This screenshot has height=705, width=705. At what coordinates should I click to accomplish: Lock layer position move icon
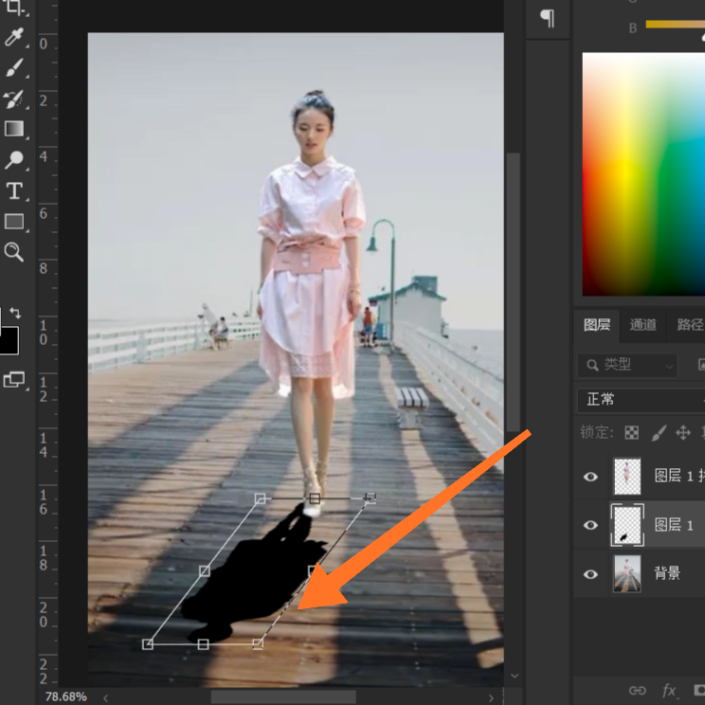tap(683, 433)
